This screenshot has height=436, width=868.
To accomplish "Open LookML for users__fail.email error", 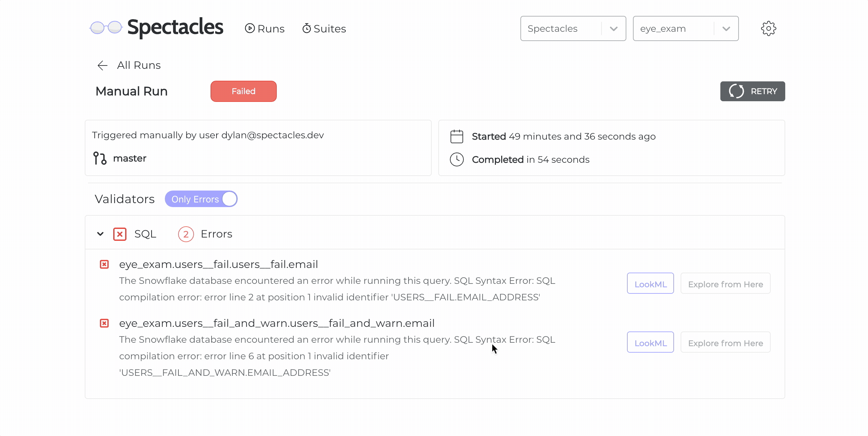I will click(x=650, y=283).
